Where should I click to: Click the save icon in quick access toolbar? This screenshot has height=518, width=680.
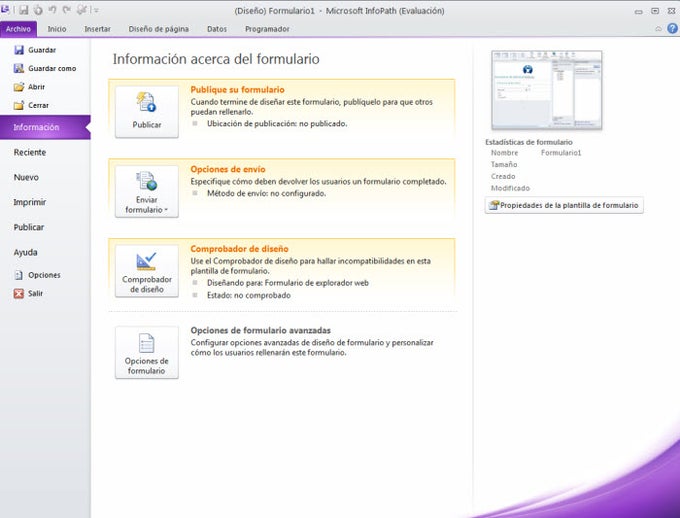[x=24, y=10]
